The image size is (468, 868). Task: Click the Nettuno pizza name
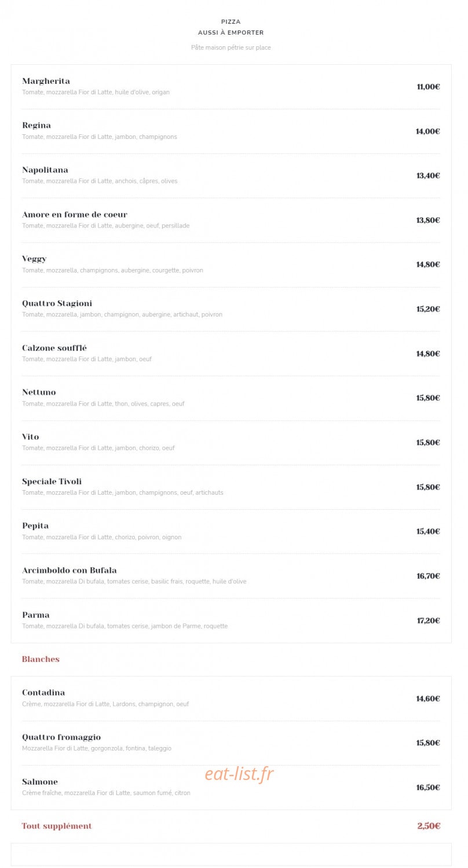coord(39,392)
